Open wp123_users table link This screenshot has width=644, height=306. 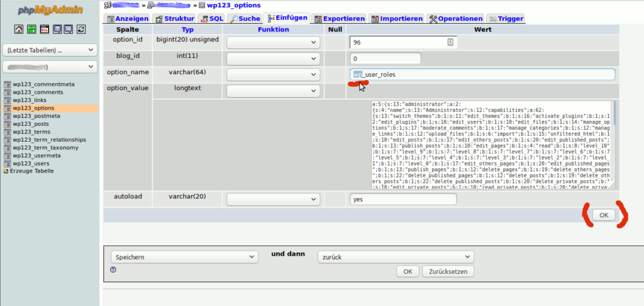[x=31, y=163]
